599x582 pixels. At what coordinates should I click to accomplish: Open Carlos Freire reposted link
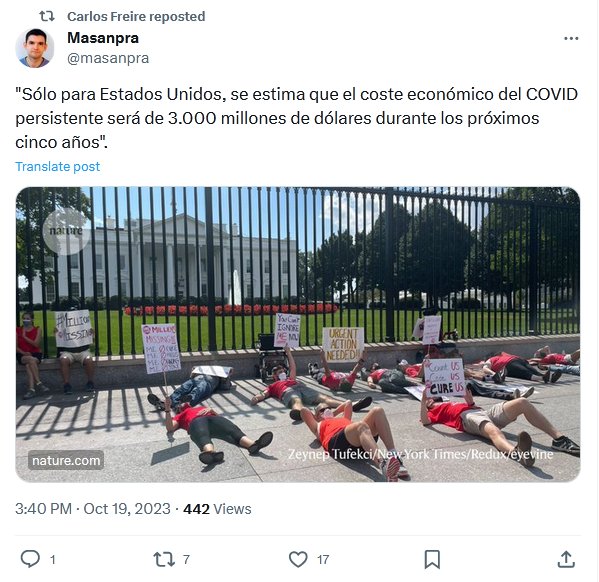click(136, 16)
